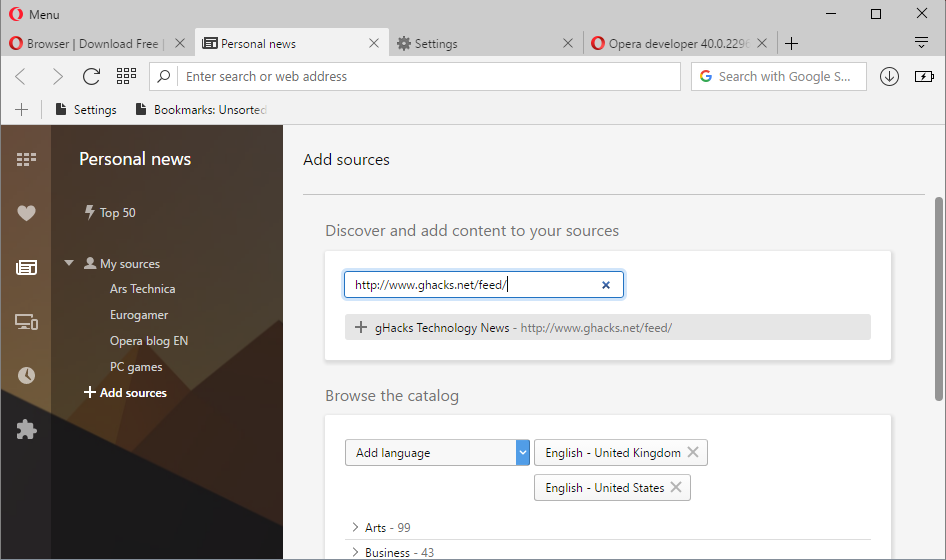This screenshot has width=946, height=560.
Task: Close the Opera developer tab
Action: click(762, 43)
